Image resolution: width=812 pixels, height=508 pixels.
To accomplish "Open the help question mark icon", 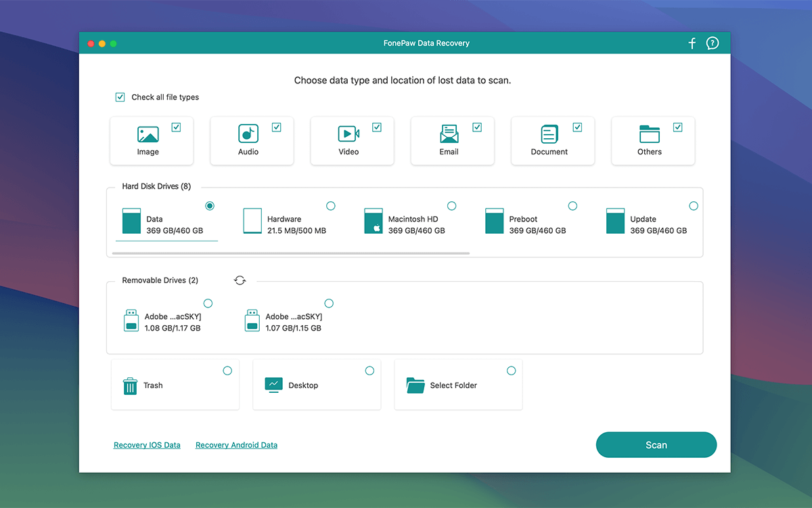I will coord(712,43).
